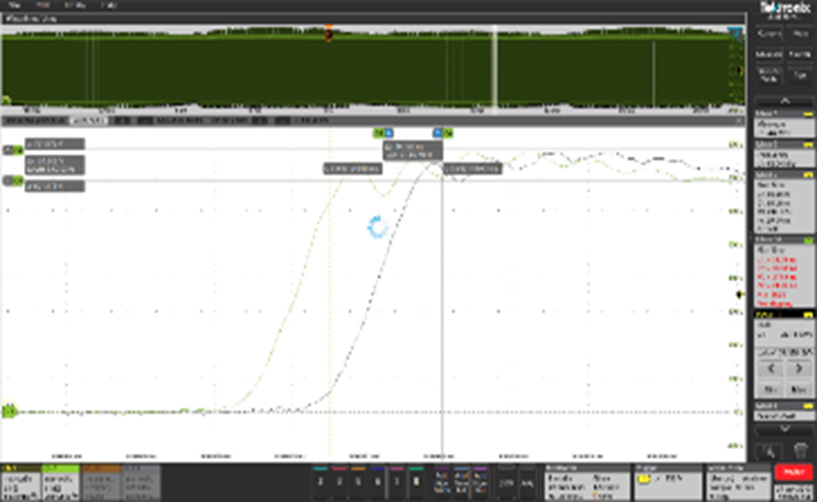Click the previous arrow in measurement badge
This screenshot has width=817, height=502.
(x=769, y=369)
